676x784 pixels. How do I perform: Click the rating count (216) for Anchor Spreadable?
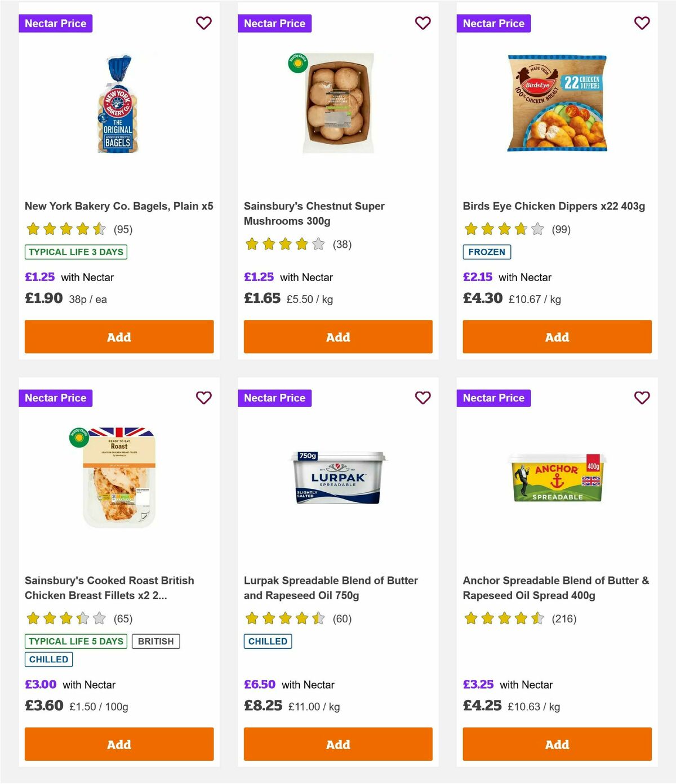[x=563, y=618]
